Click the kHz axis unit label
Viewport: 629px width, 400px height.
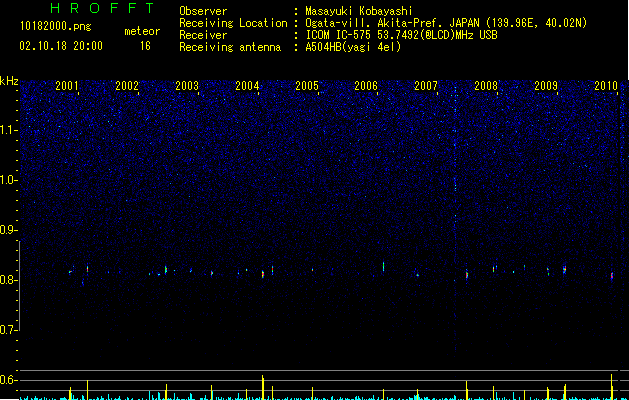point(9,81)
